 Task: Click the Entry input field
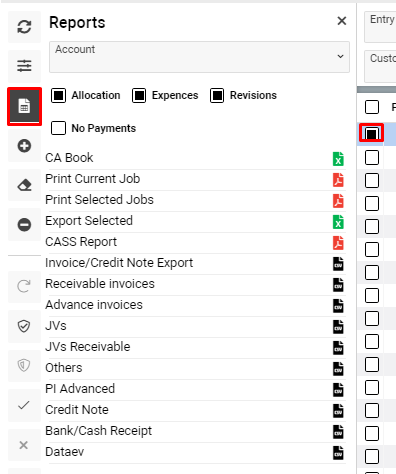(x=380, y=27)
